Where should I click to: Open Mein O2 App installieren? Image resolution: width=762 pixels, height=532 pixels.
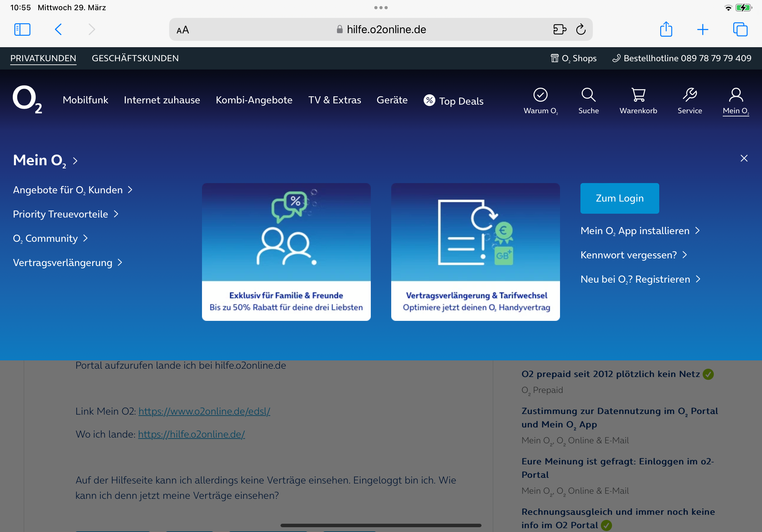(640, 231)
